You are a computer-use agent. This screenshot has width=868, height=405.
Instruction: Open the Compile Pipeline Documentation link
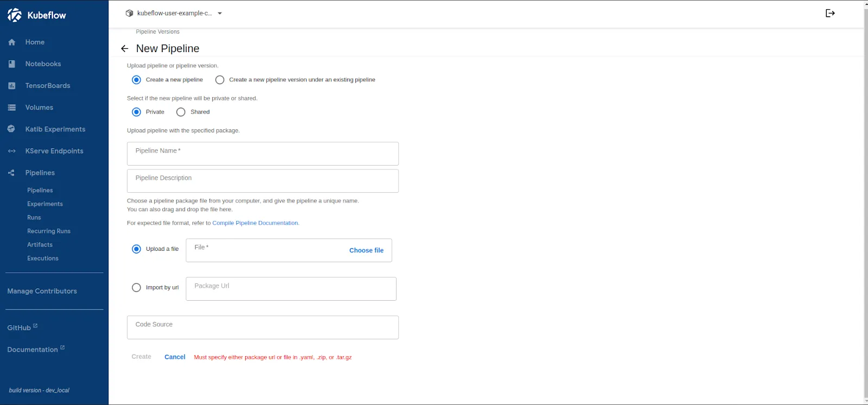[255, 223]
